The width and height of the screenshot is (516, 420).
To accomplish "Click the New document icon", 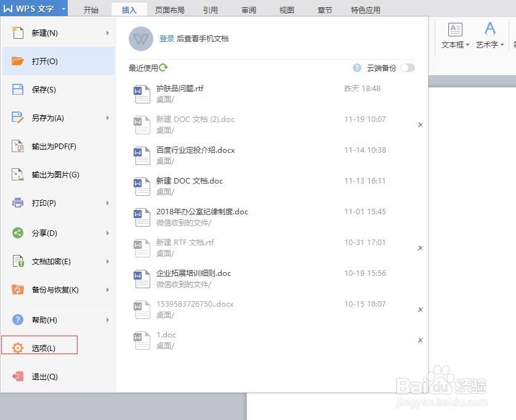I will (18, 33).
